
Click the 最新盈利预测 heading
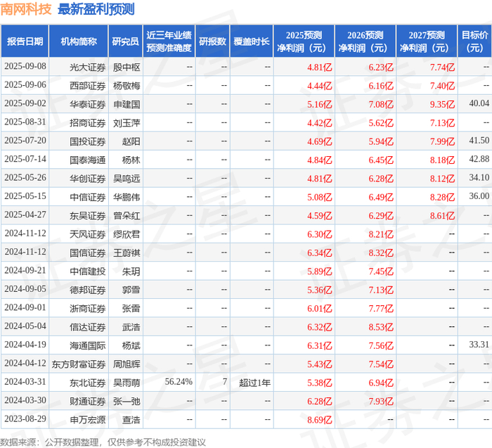coord(96,9)
